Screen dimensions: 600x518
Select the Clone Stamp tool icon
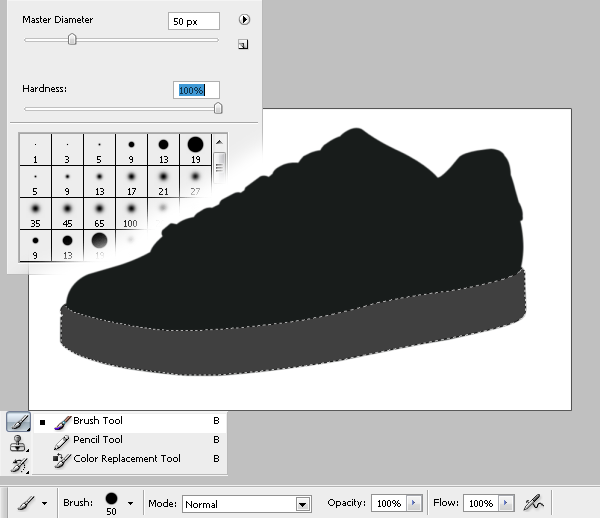pyautogui.click(x=18, y=443)
